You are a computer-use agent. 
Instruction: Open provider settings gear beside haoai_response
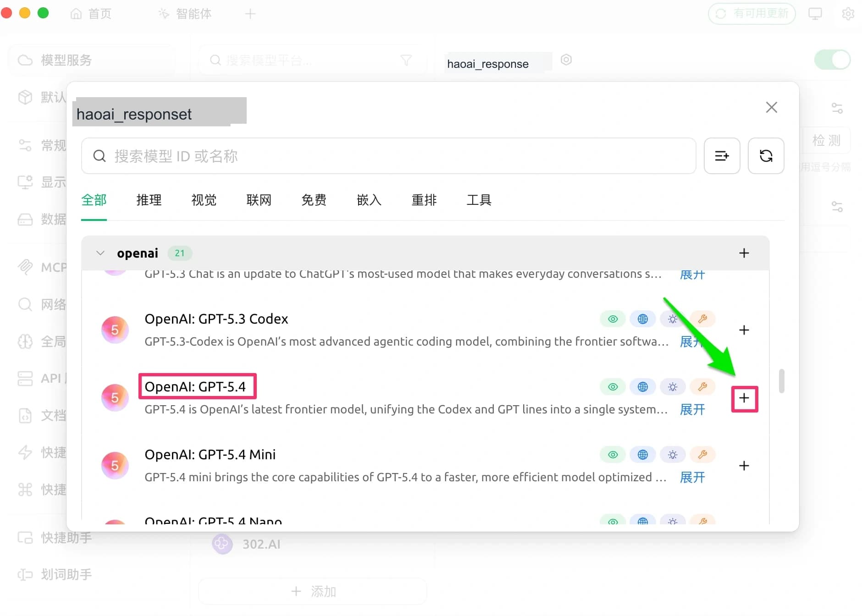(566, 60)
